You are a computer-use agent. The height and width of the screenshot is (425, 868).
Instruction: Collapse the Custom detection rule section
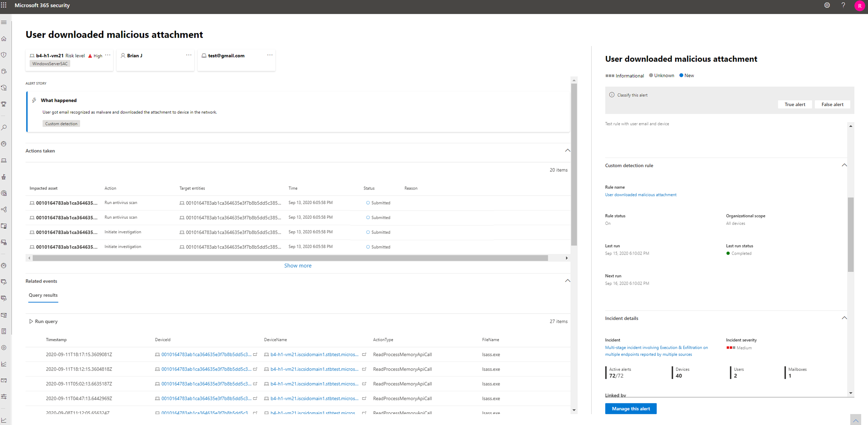tap(844, 165)
